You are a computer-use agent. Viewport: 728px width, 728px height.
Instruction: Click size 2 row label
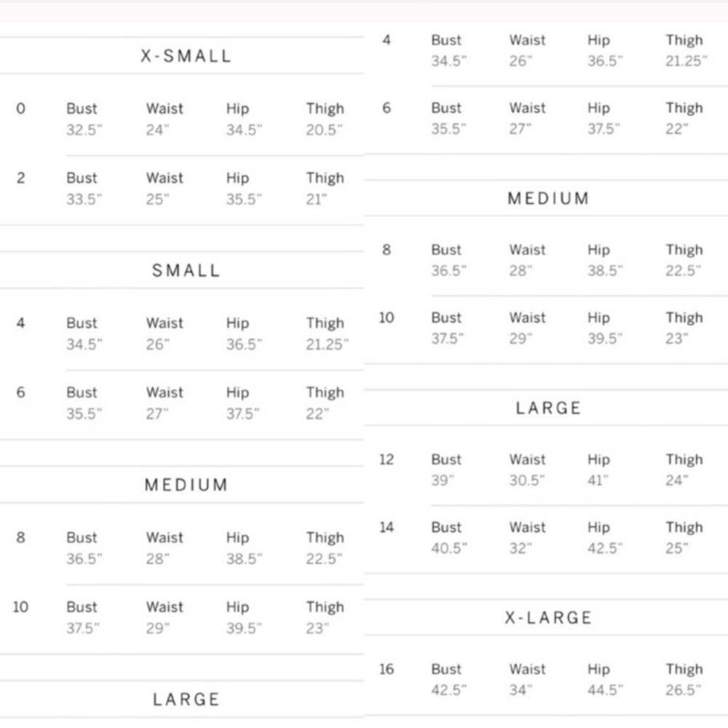pyautogui.click(x=20, y=178)
